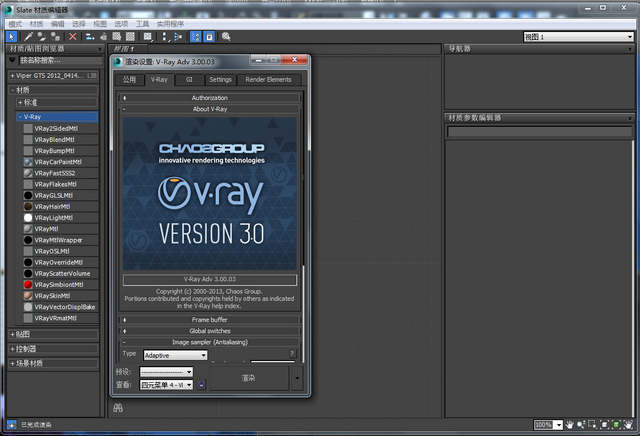Open the Render Elements tab

(x=268, y=79)
